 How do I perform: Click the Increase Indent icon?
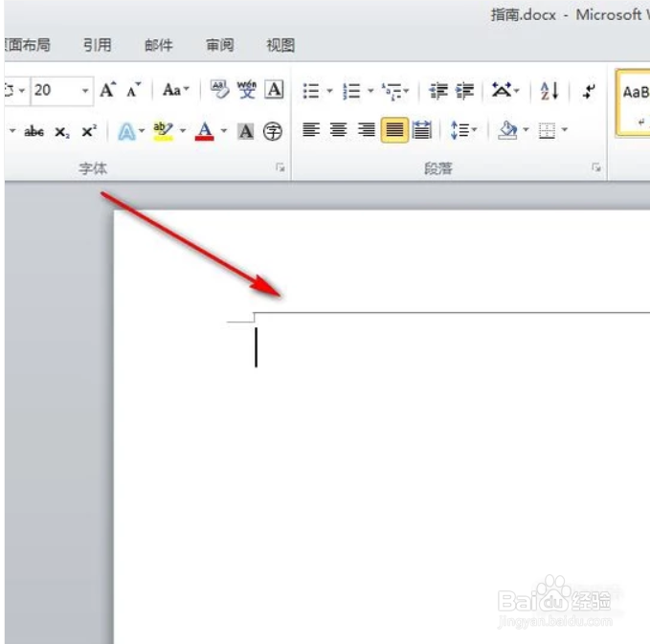464,91
